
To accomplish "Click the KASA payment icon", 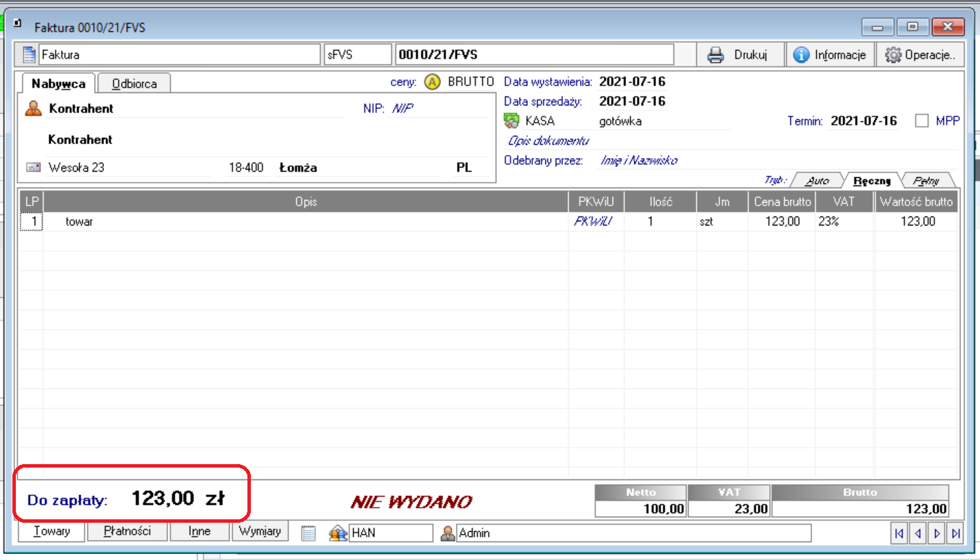I will coord(511,121).
